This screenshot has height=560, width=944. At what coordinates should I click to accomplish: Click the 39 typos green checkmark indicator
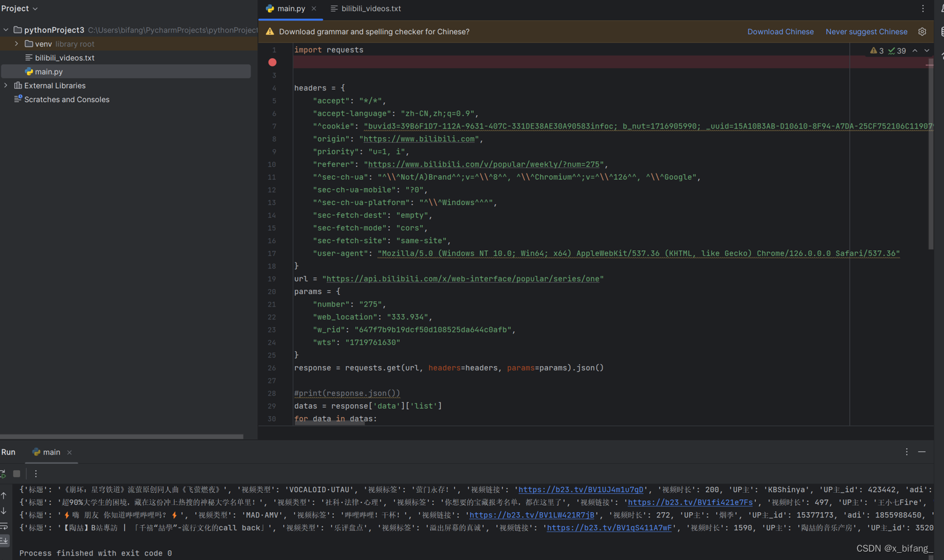(x=897, y=50)
